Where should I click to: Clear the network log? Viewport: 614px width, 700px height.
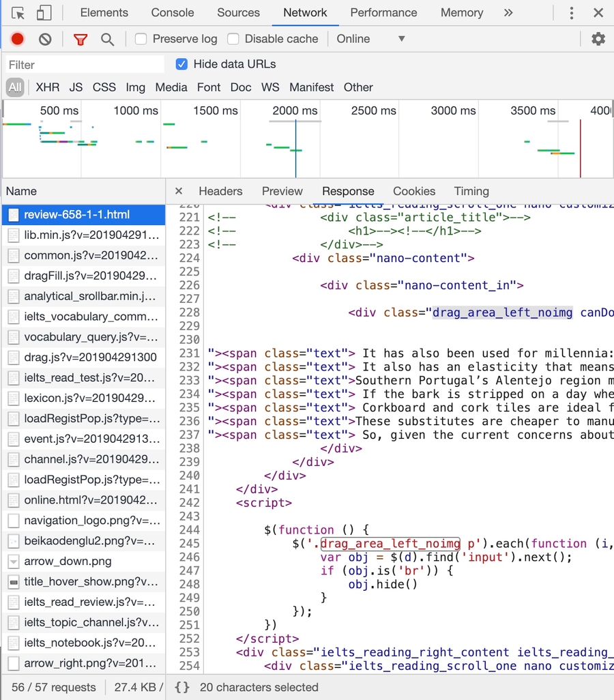point(45,40)
